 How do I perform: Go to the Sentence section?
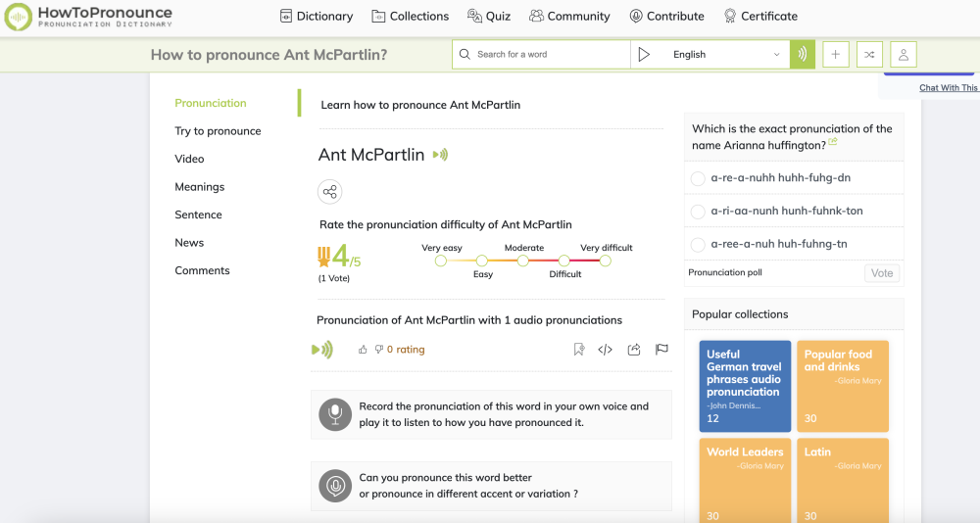[x=198, y=214]
